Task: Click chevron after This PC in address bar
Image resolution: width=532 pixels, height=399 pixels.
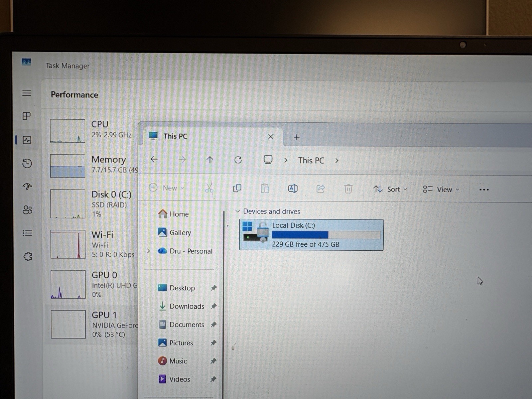Action: (337, 161)
